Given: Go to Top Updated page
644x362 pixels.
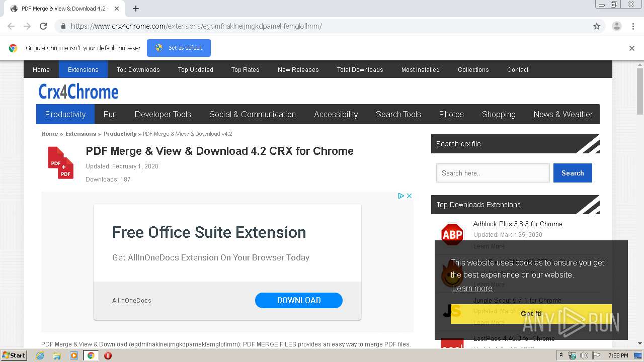Looking at the screenshot, I should tap(195, 69).
